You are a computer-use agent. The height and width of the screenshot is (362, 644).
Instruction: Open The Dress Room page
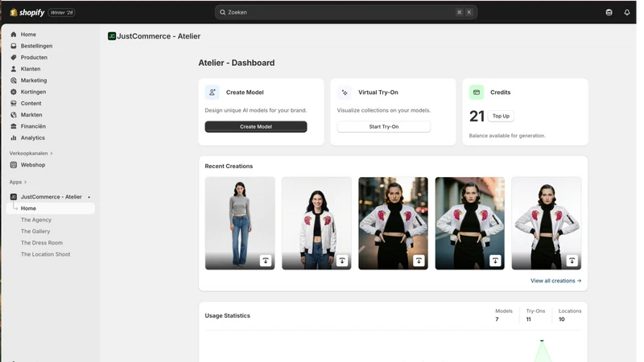point(42,243)
